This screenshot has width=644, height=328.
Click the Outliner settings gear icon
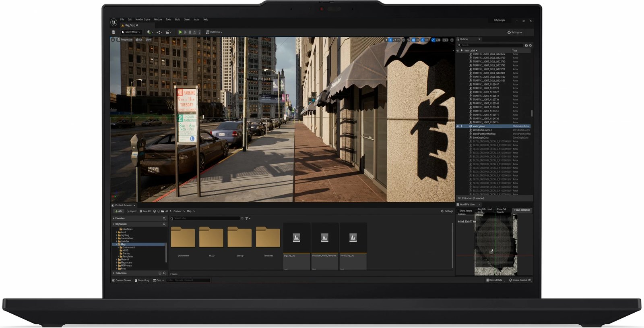click(x=530, y=45)
